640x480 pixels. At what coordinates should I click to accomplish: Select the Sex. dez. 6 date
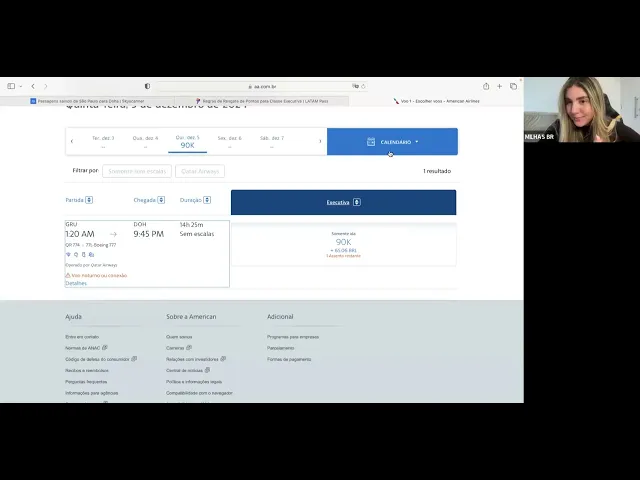(x=229, y=142)
